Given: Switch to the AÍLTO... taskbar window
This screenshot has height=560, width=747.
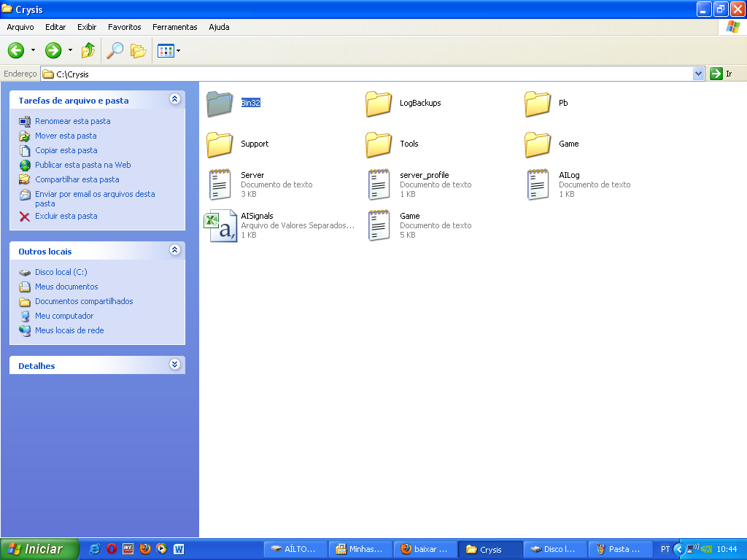Looking at the screenshot, I should (296, 549).
